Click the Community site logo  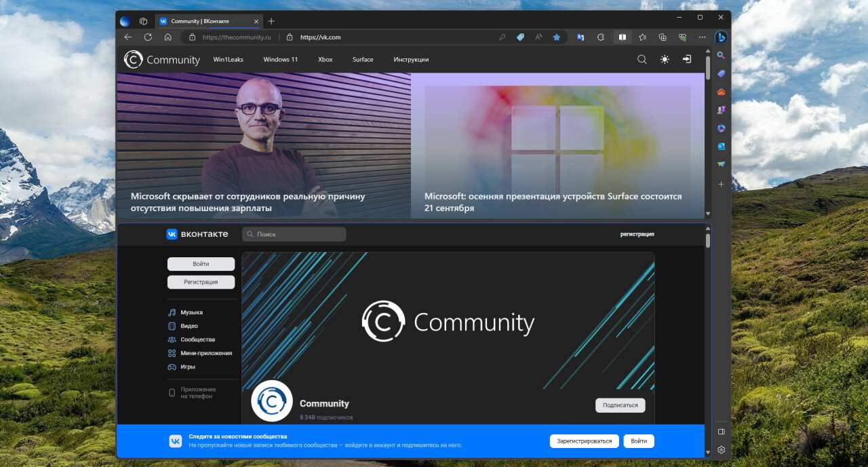tap(162, 60)
